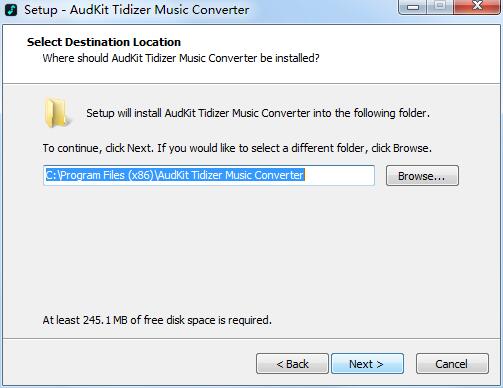This screenshot has height=388, width=503.
Task: Open the Browse... folder picker
Action: tap(422, 176)
